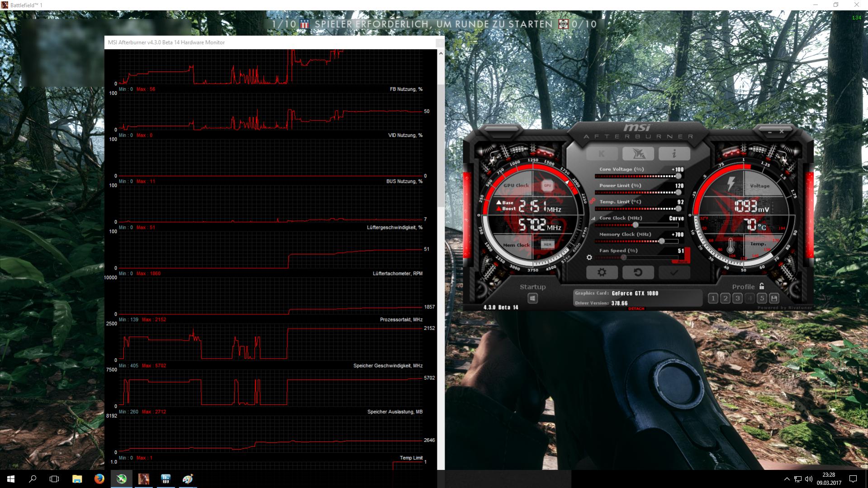
Task: Open fan settings gear next to Fan Speed
Action: click(589, 257)
